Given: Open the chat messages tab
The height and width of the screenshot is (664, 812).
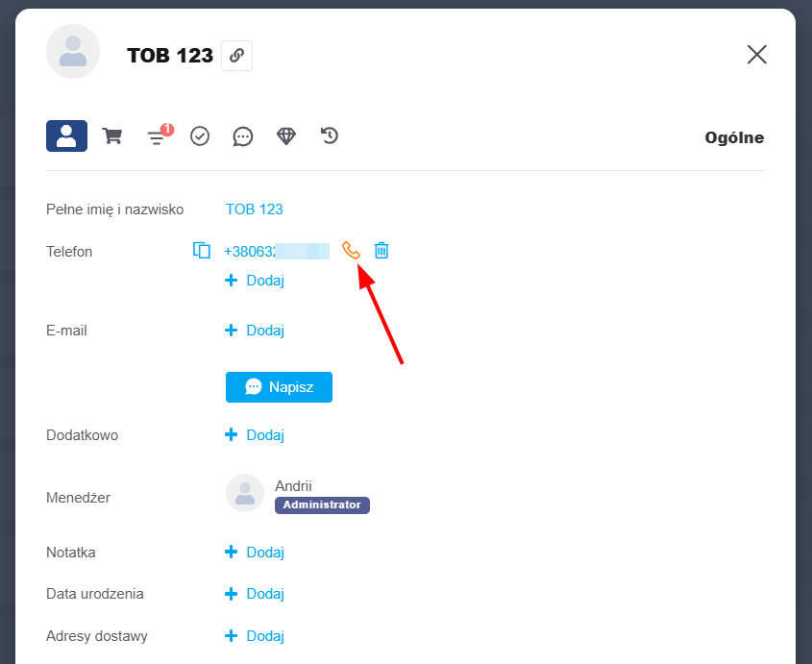Looking at the screenshot, I should coord(243,136).
